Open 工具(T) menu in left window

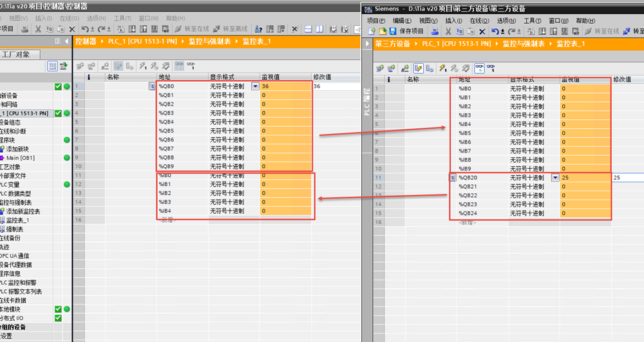coord(122,18)
